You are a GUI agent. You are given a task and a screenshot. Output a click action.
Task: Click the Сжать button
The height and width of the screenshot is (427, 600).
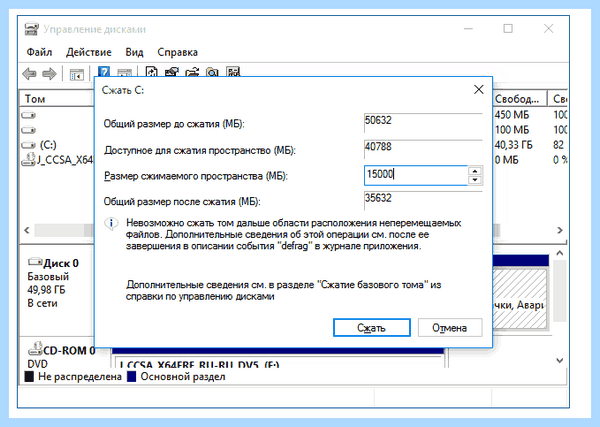click(x=372, y=328)
